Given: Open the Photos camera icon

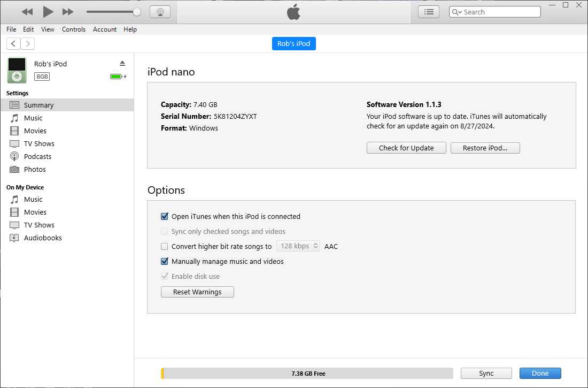Looking at the screenshot, I should point(14,170).
